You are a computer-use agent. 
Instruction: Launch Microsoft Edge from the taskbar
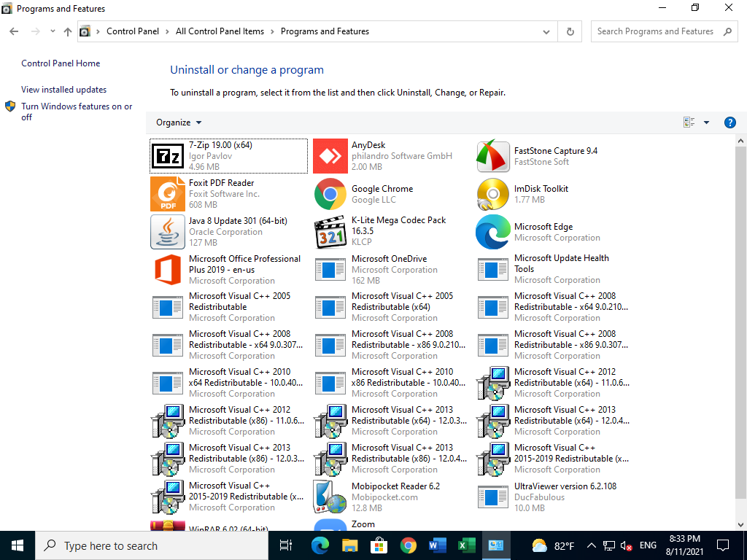[320, 545]
